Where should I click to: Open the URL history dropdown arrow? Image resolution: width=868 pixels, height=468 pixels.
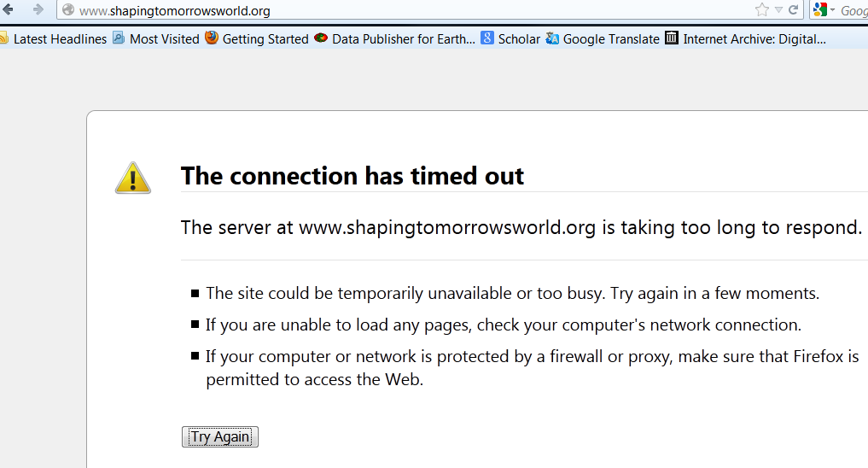(x=778, y=10)
